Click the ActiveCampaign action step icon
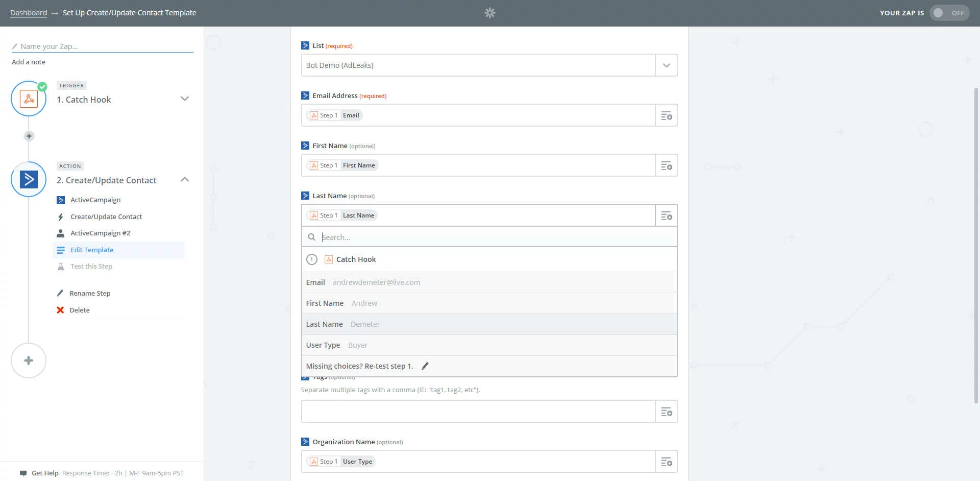The height and width of the screenshot is (481, 980). 29,179
